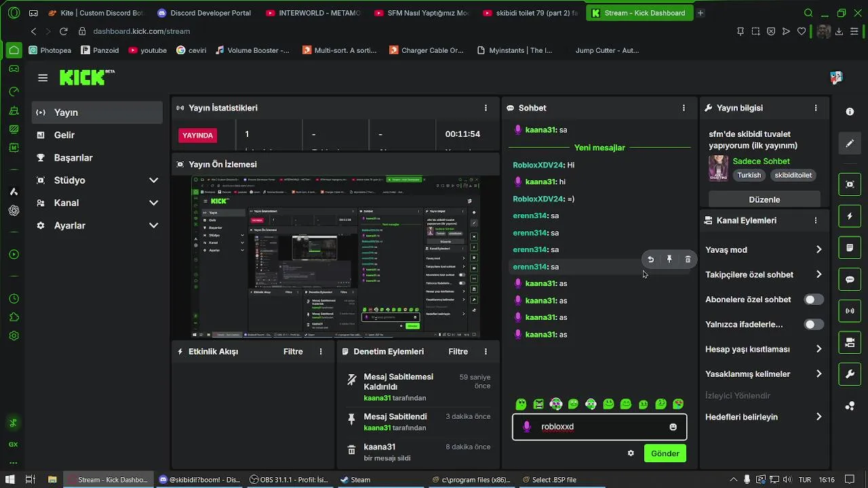Click the Turkish language tag
This screenshot has width=868, height=488.
coord(749,175)
